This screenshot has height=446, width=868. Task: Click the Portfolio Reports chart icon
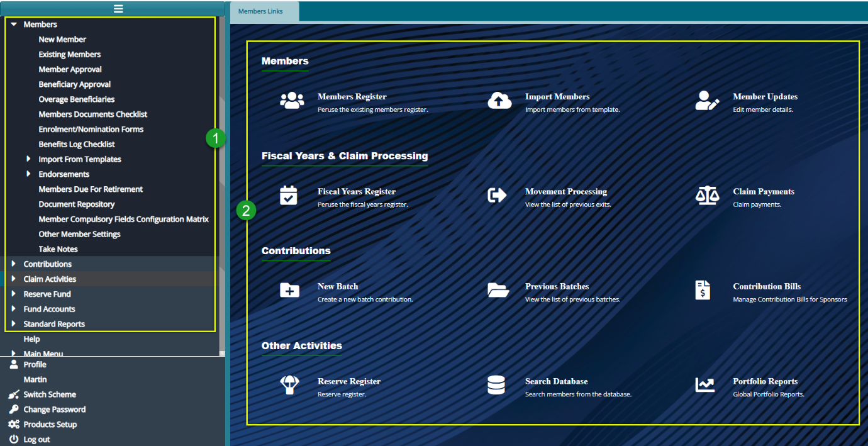tap(704, 385)
